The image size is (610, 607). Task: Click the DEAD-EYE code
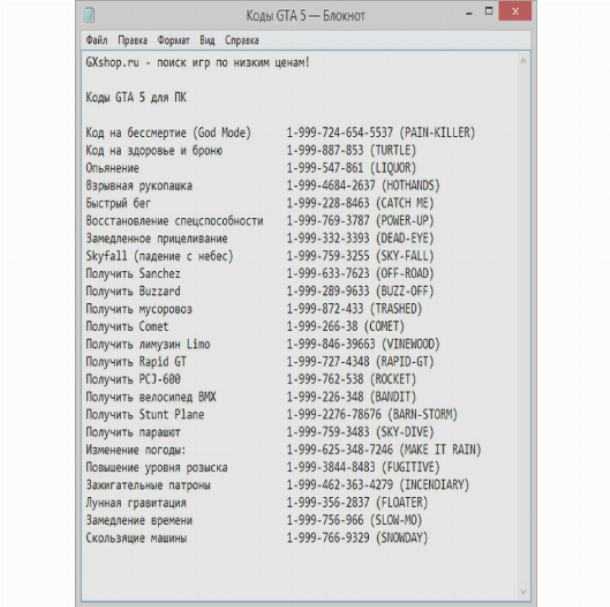[x=360, y=238]
